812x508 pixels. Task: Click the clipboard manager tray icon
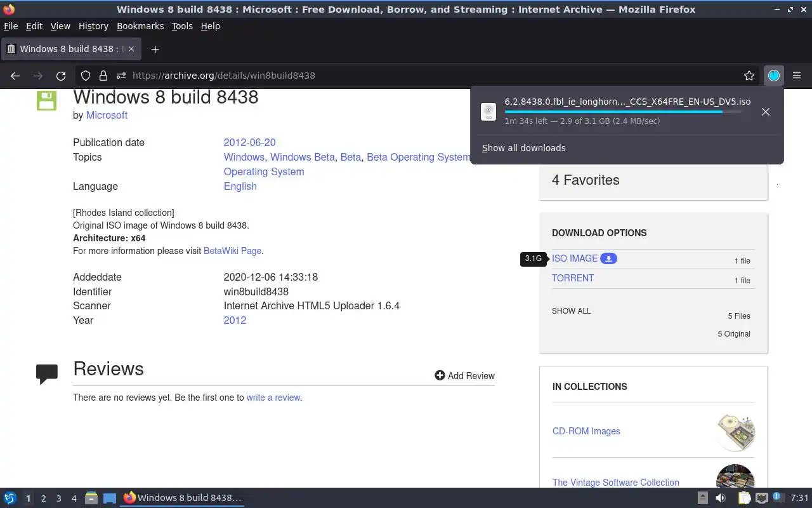click(x=744, y=498)
